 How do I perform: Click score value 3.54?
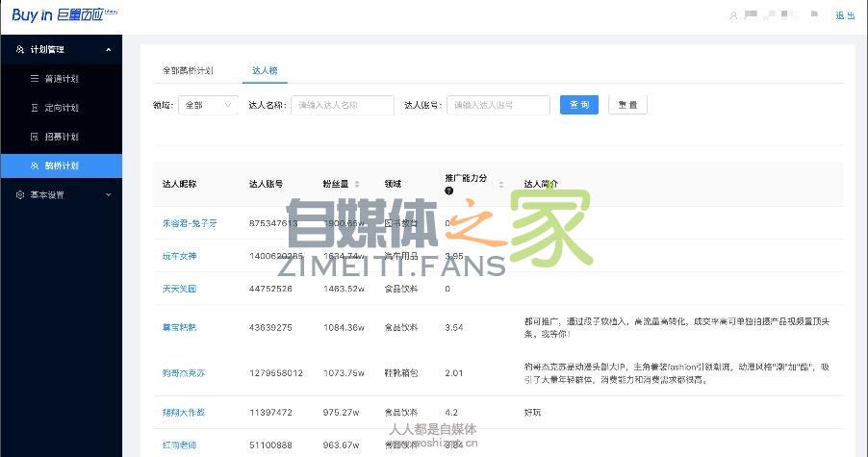(454, 327)
